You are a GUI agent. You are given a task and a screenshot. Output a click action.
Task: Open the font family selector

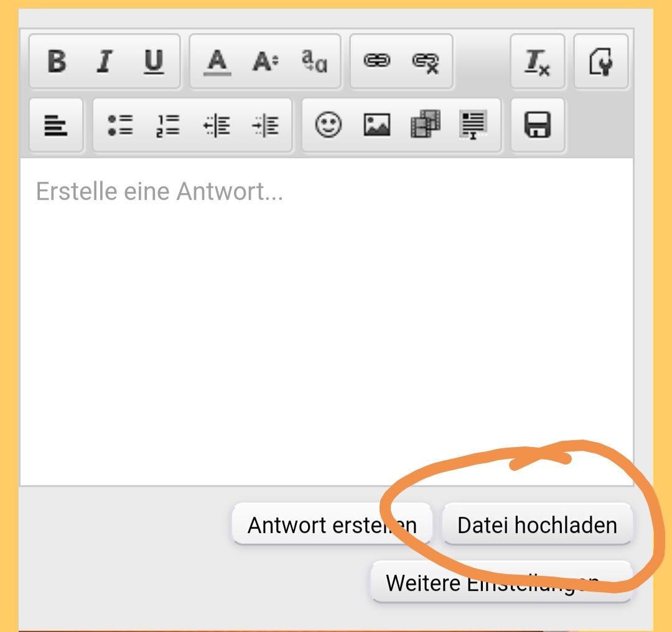point(314,61)
